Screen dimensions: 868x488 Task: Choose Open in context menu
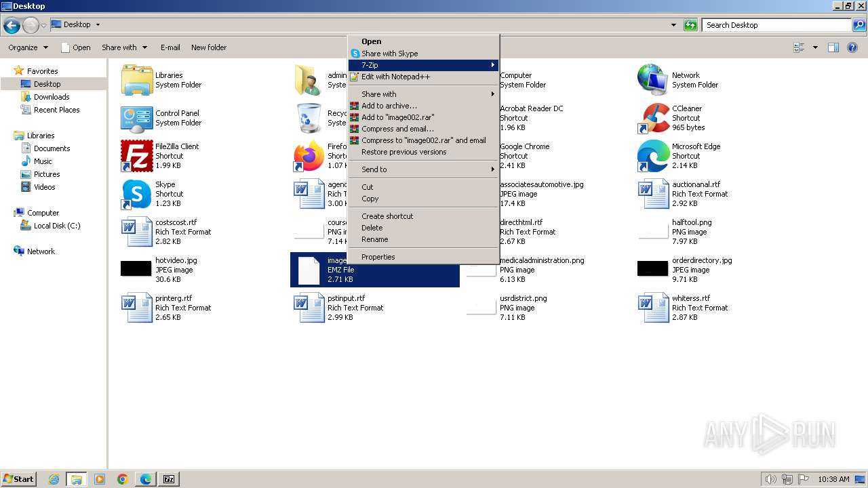424,41
